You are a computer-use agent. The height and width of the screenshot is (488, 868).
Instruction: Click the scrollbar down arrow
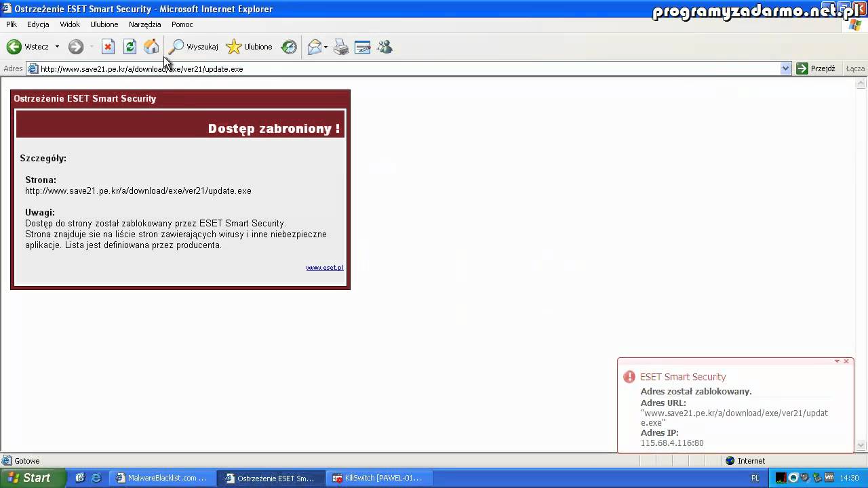click(x=862, y=445)
